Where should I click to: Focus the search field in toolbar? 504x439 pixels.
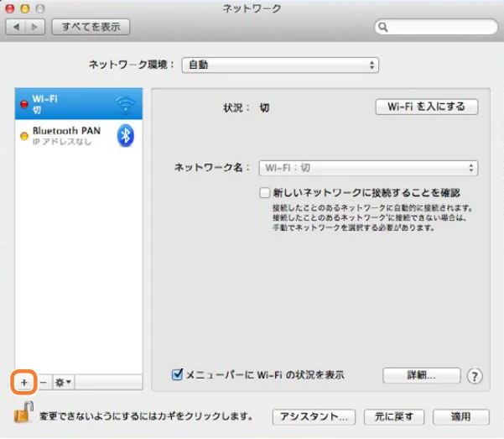[436, 27]
